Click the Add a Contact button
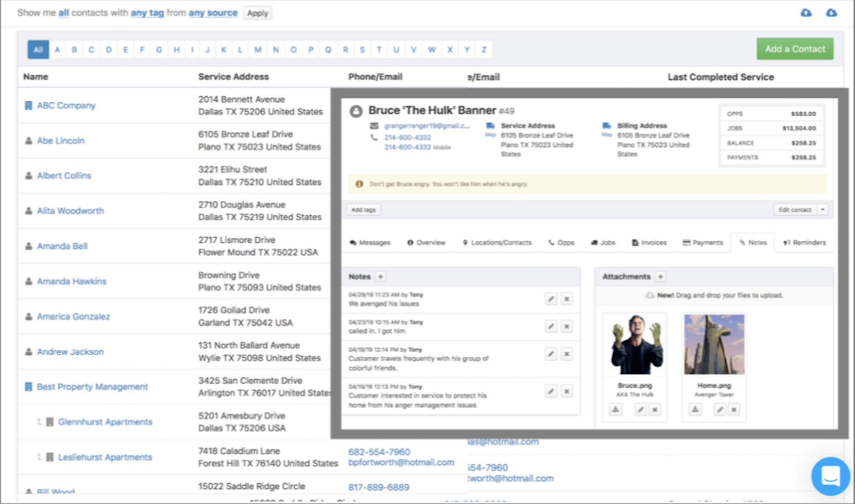Screen dimensions: 855x504 tap(795, 49)
